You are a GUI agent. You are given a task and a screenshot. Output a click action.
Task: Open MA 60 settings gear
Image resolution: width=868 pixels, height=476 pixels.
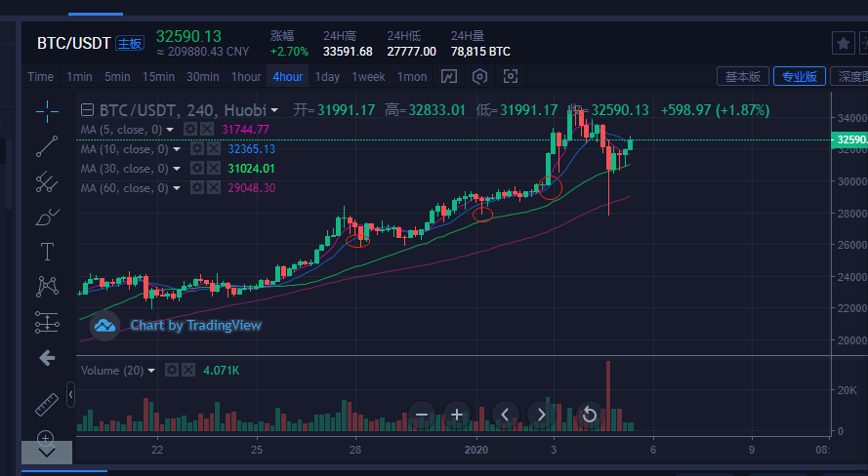[196, 188]
